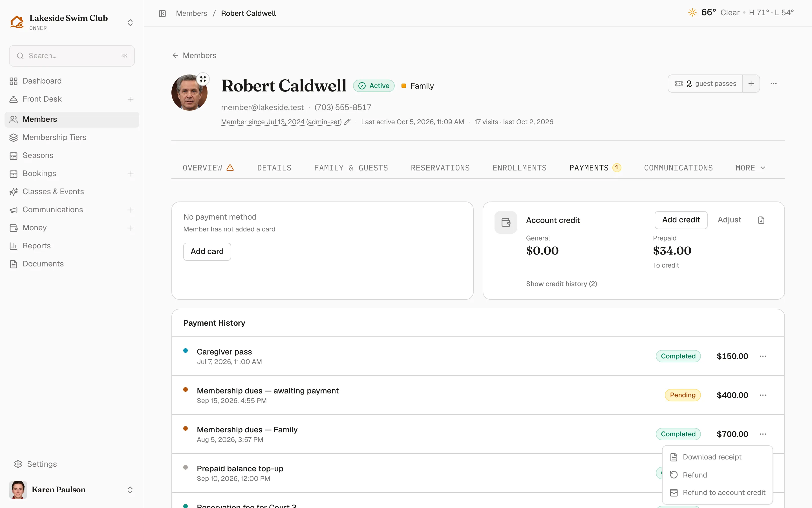Open options for Caregiver pass payment
Viewport: 812px width, 508px height.
coord(763,356)
